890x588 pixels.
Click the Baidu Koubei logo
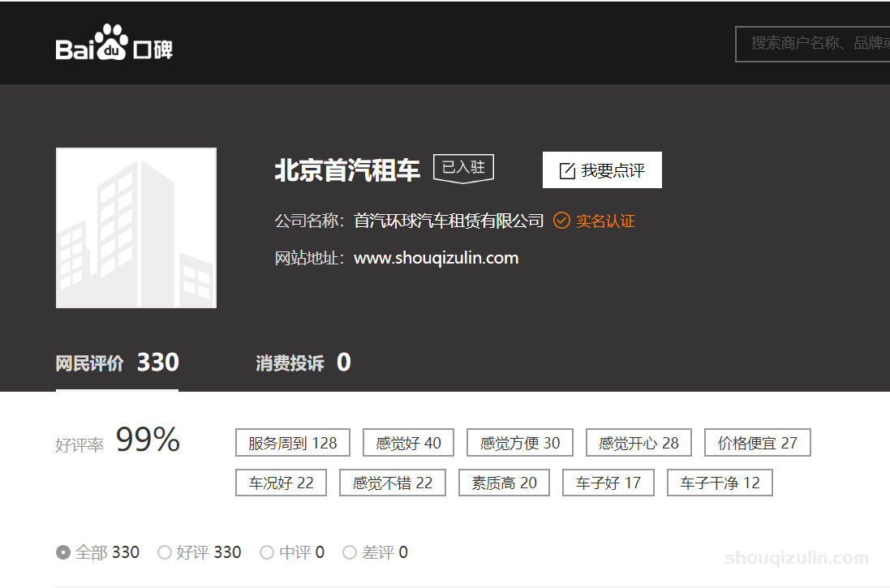(x=114, y=42)
